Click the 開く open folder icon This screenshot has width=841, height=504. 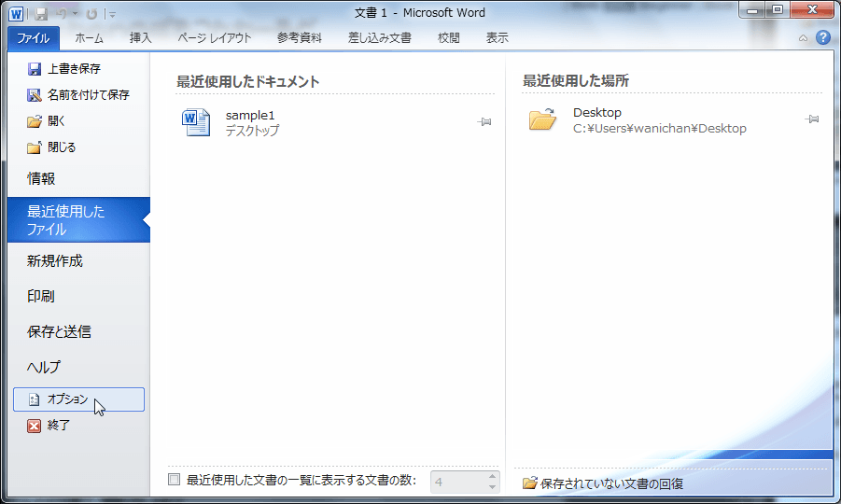tap(35, 121)
